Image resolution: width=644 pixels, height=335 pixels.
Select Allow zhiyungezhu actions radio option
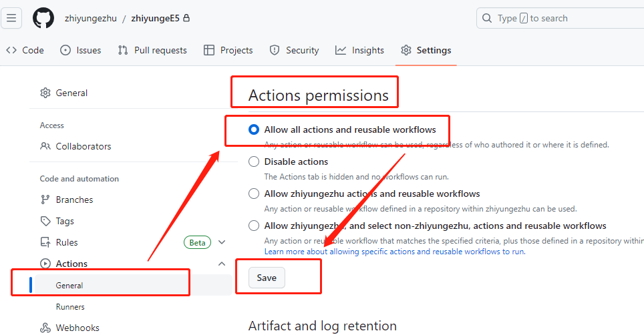point(254,194)
